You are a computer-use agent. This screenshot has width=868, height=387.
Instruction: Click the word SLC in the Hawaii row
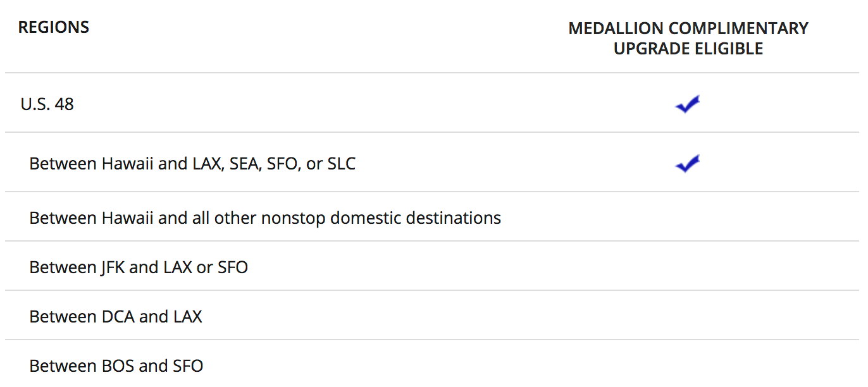point(342,164)
